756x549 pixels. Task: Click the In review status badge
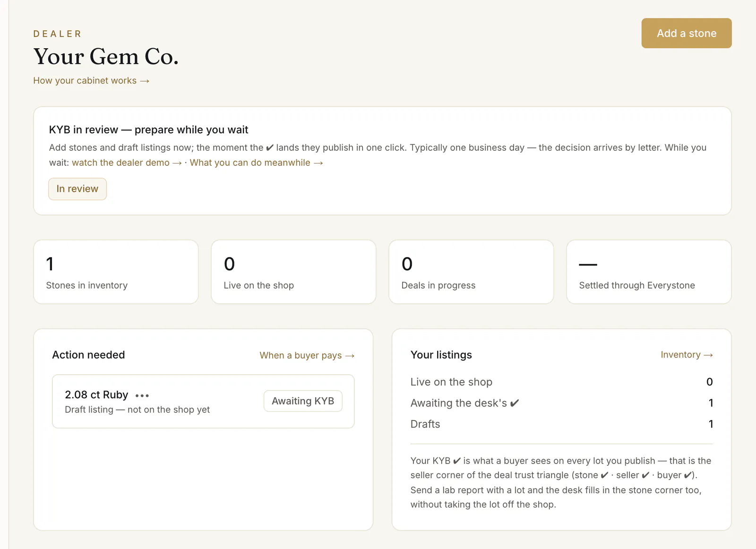(x=77, y=189)
